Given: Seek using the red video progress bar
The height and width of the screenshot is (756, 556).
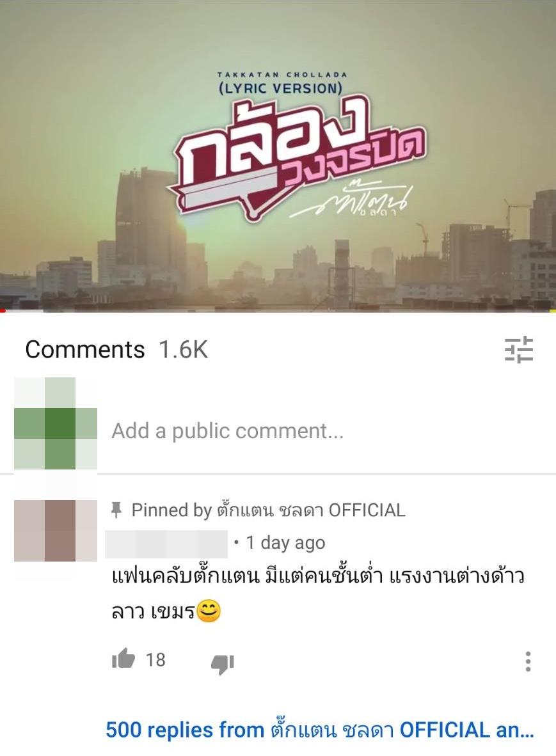Looking at the screenshot, I should [x=278, y=310].
